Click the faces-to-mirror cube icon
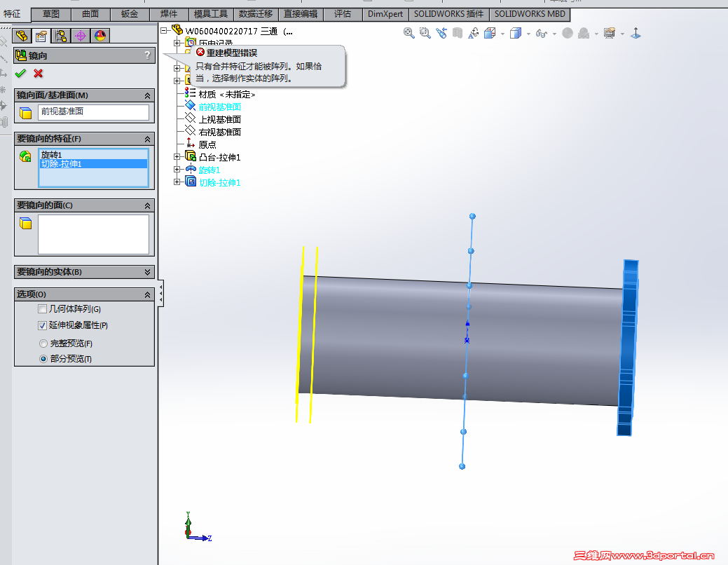The image size is (728, 565). pyautogui.click(x=25, y=224)
